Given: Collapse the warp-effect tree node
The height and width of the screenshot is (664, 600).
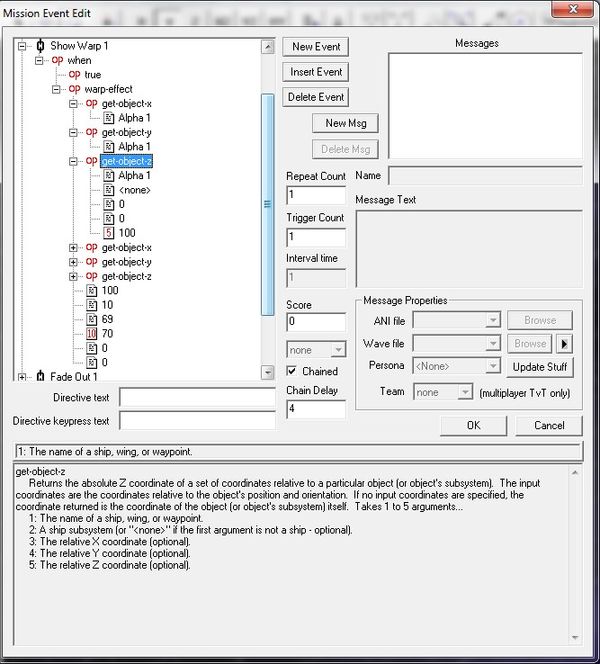Looking at the screenshot, I should pyautogui.click(x=57, y=89).
